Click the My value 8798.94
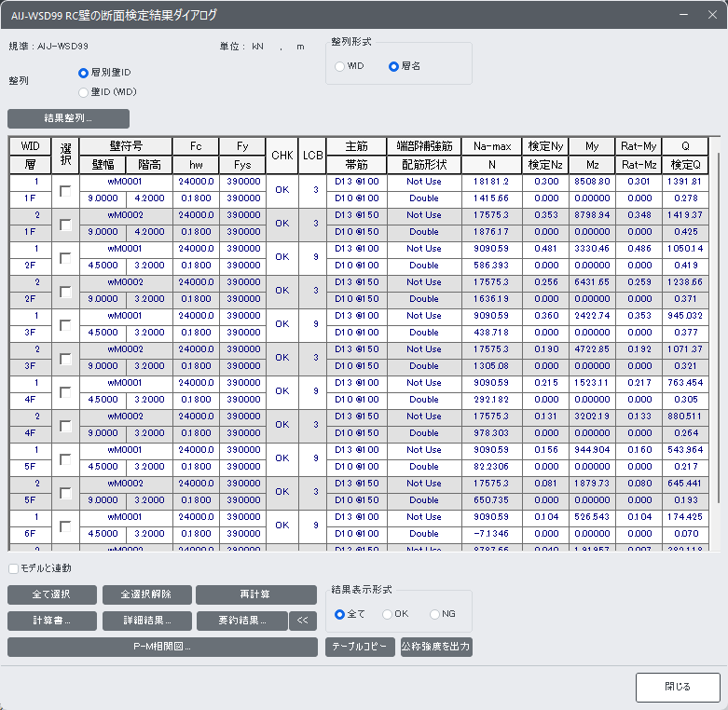 (x=592, y=215)
